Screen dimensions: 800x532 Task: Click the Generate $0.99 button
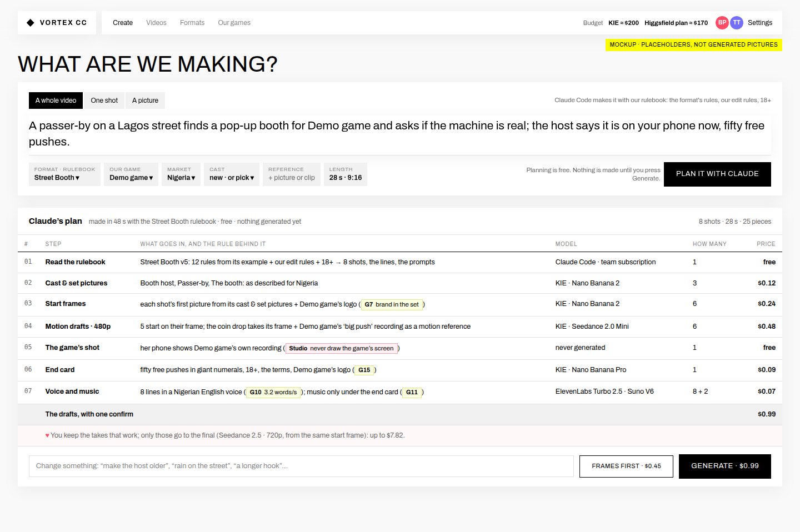725,466
